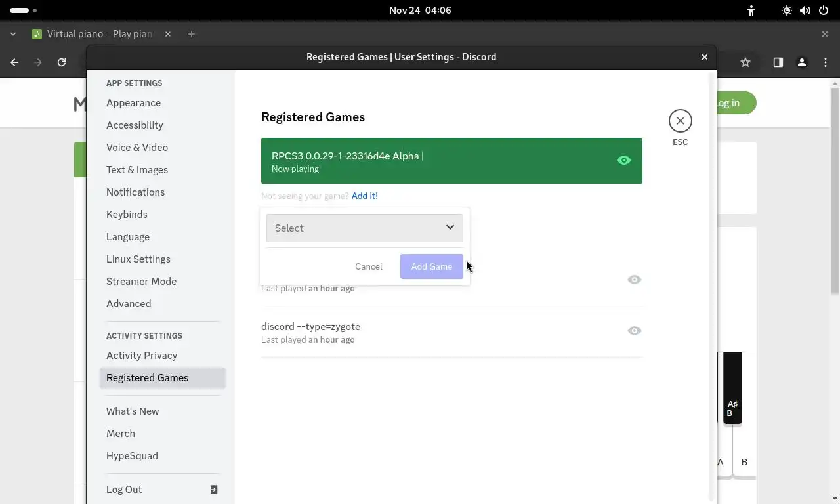Click the 'RPCS3 0.0.29-1-23316d4e Alpha' game name
Viewport: 840px width, 504px height.
tap(345, 156)
